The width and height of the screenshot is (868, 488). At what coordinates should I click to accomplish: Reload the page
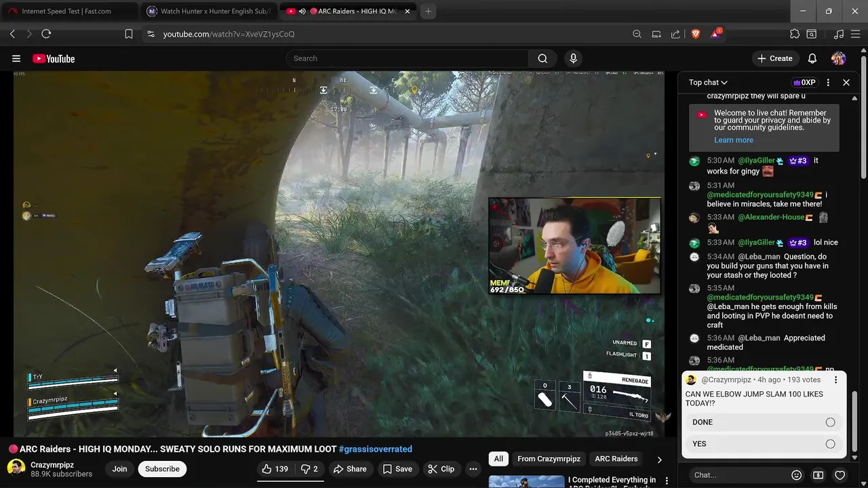46,34
